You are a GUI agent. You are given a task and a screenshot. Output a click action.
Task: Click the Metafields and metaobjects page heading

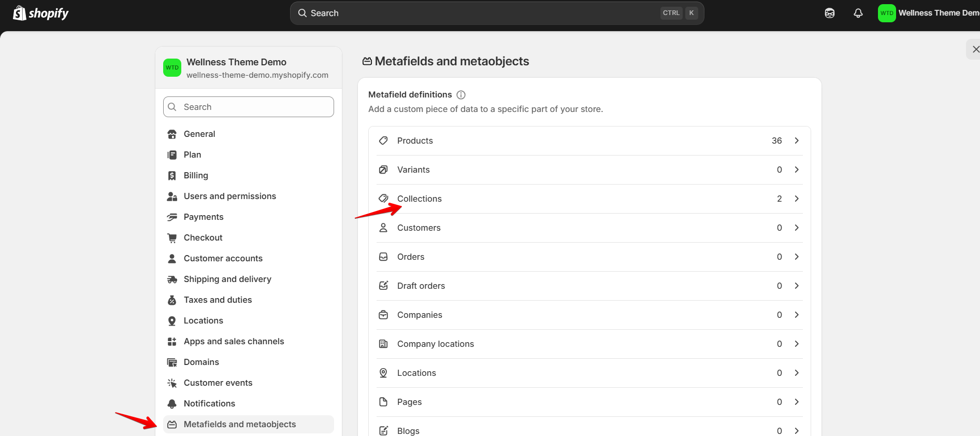click(x=452, y=61)
